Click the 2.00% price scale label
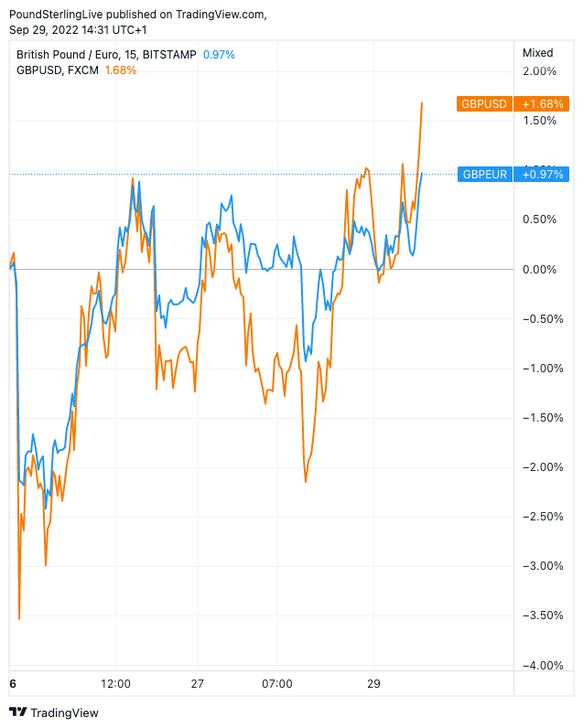The height and width of the screenshot is (728, 583). click(539, 71)
